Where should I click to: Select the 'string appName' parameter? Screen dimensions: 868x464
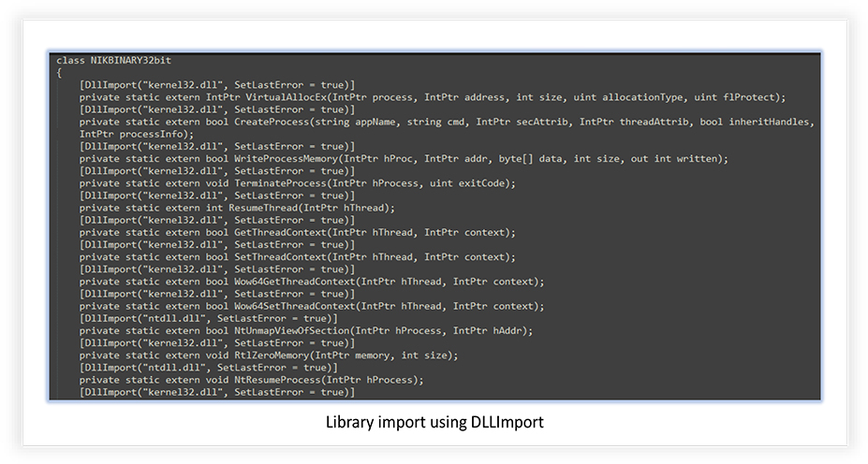tap(355, 122)
